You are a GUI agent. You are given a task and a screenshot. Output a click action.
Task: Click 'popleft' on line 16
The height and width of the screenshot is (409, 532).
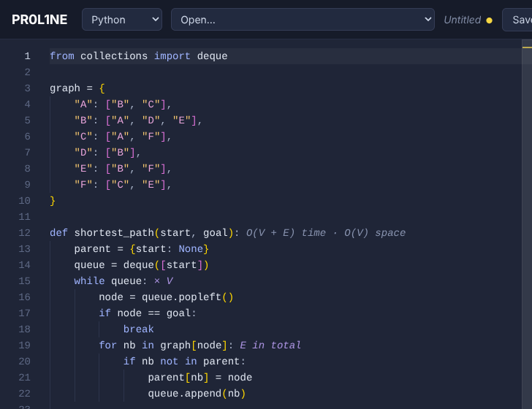199,297
